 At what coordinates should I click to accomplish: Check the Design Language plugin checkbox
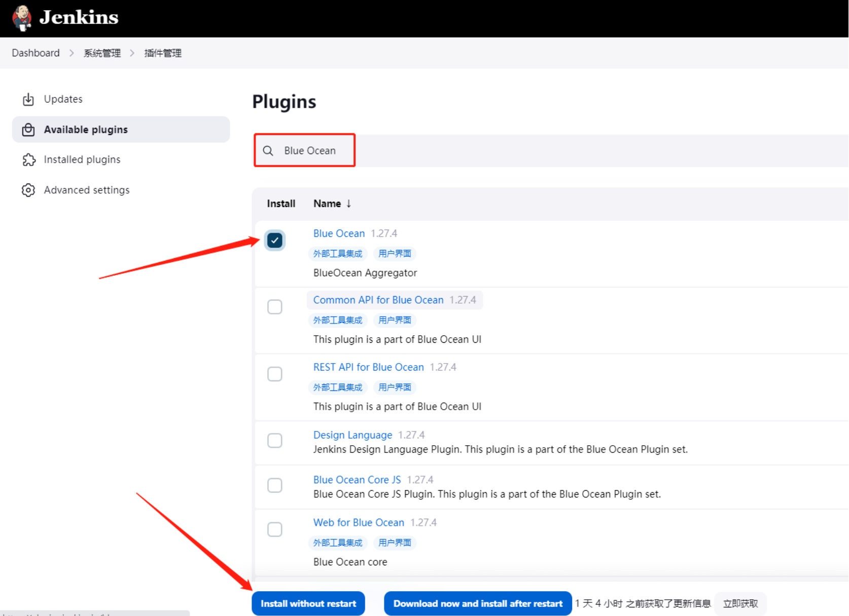point(275,441)
